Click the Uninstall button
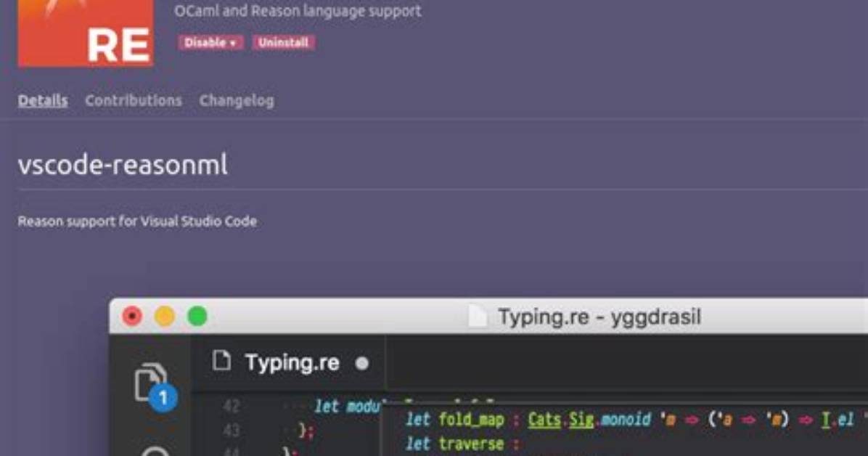Viewport: 868px width, 456px height. tap(284, 43)
